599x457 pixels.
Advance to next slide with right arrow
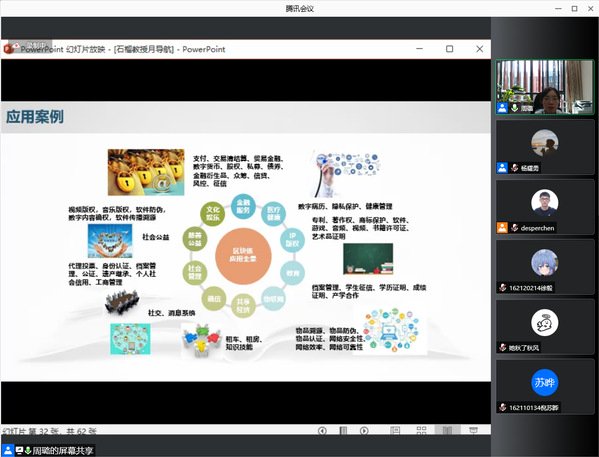click(x=364, y=431)
